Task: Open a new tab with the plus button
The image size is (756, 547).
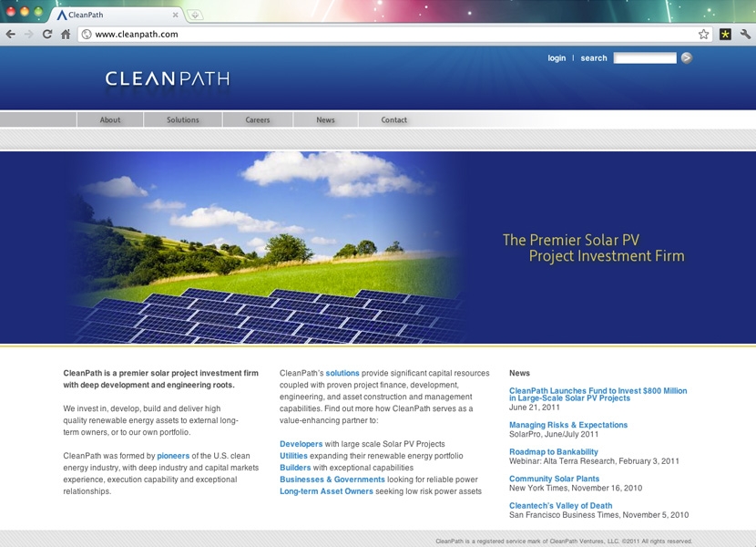Action: click(195, 15)
